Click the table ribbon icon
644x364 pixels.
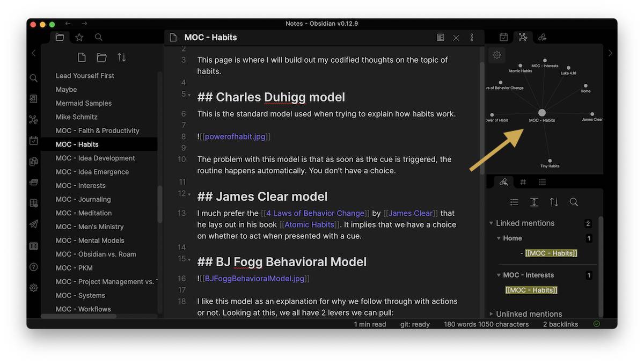(x=34, y=203)
